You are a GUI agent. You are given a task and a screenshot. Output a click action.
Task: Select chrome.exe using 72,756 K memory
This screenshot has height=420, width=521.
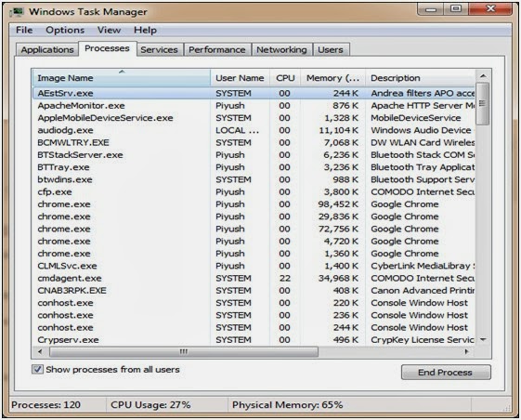254,229
